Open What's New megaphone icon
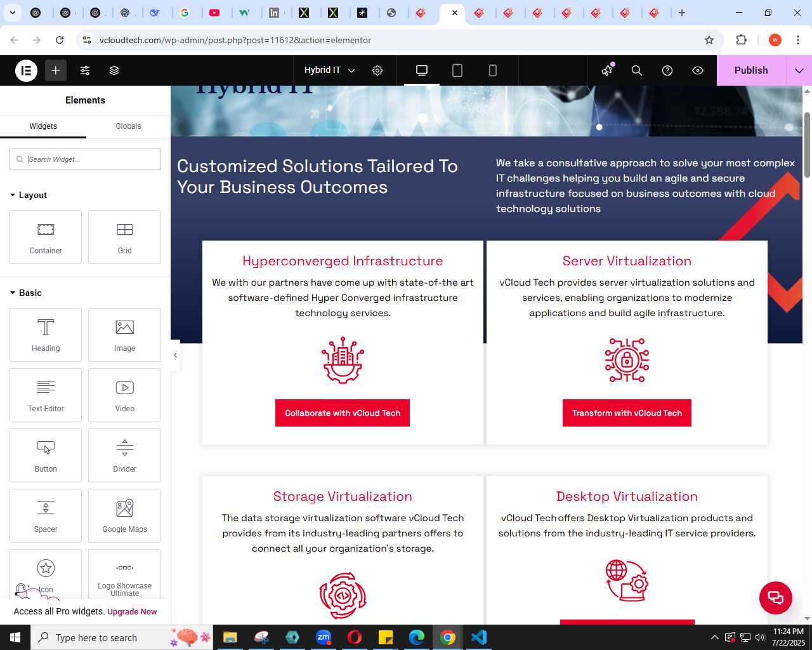 (607, 70)
